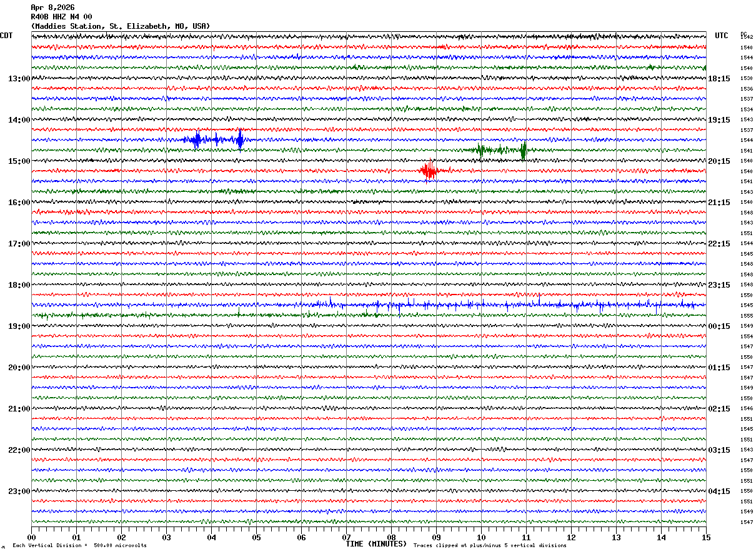Click the 02:15 UTC row label
The image size is (756, 554).
(719, 408)
